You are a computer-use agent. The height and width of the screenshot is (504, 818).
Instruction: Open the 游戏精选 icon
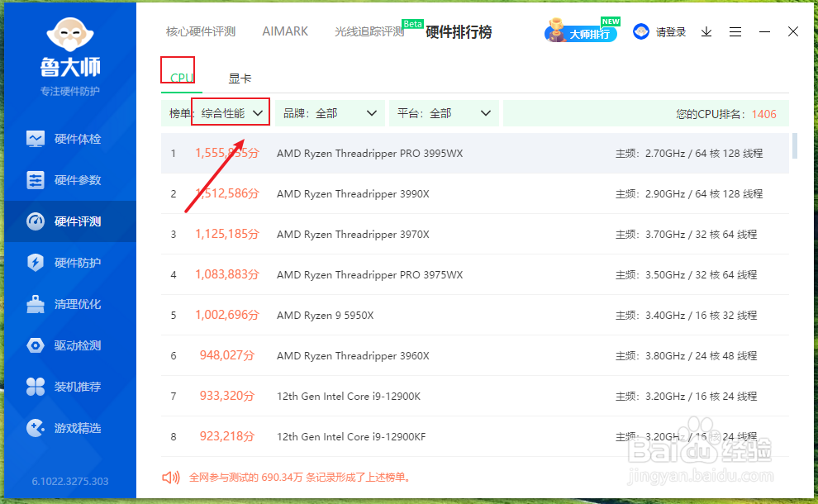(36, 428)
